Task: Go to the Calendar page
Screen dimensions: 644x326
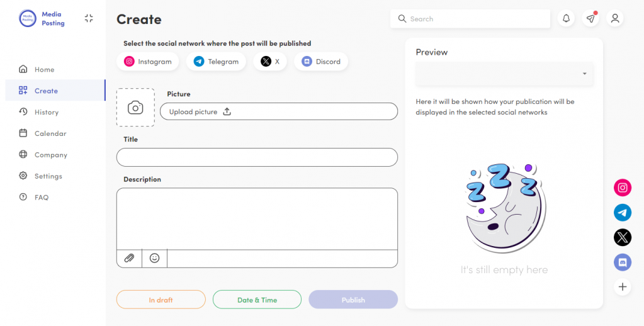Action: tap(50, 133)
